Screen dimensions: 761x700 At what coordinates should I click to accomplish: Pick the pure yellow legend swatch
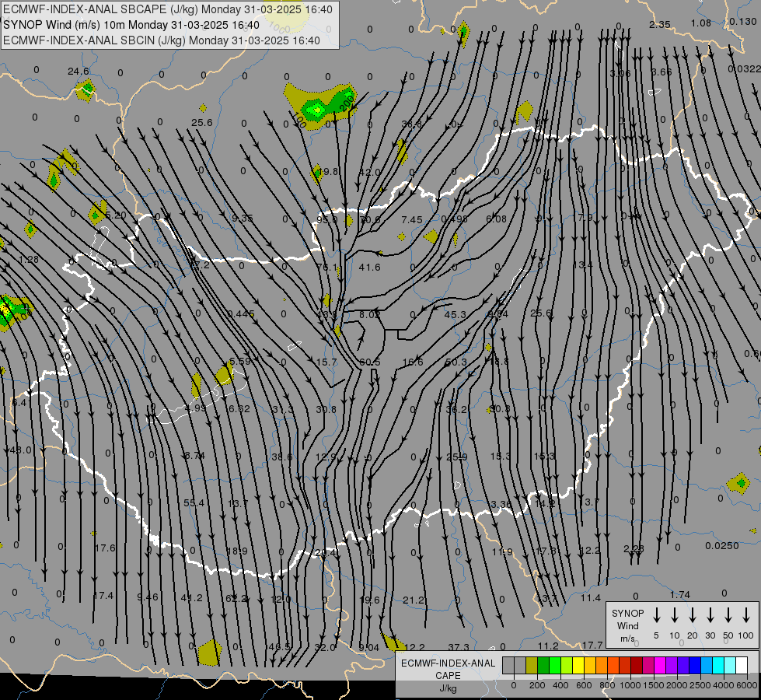(x=578, y=666)
